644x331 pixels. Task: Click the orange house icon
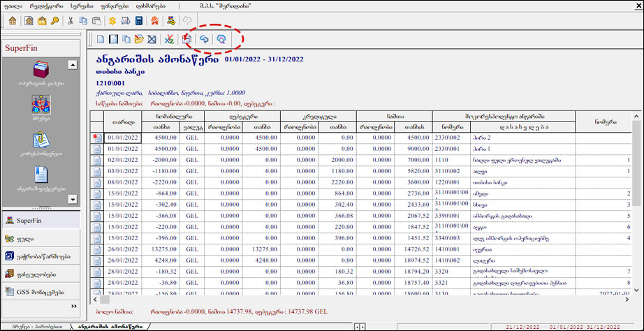(x=154, y=20)
